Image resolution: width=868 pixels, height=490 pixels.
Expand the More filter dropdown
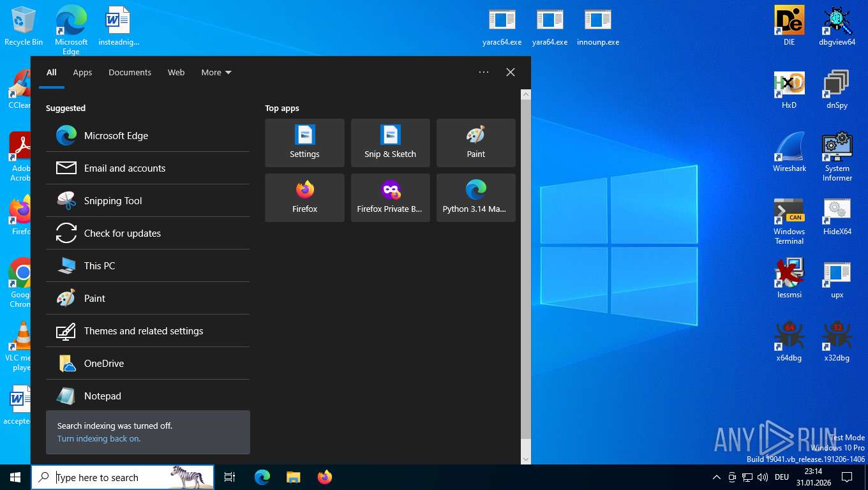pyautogui.click(x=216, y=72)
